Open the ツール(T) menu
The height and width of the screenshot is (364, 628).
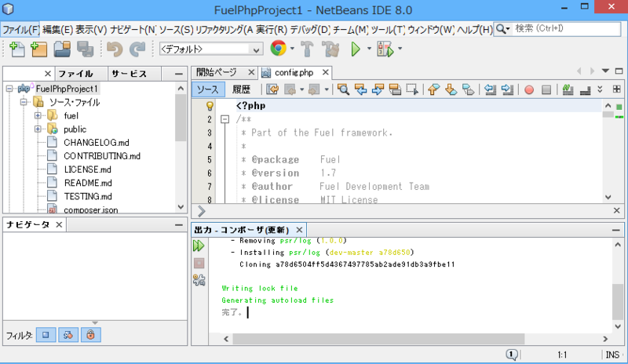pyautogui.click(x=388, y=30)
